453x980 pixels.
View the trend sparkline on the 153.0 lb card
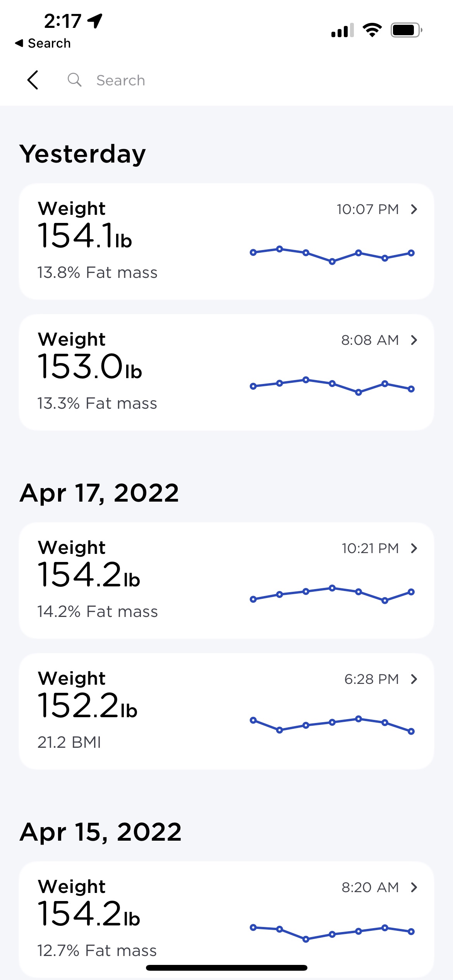point(332,386)
